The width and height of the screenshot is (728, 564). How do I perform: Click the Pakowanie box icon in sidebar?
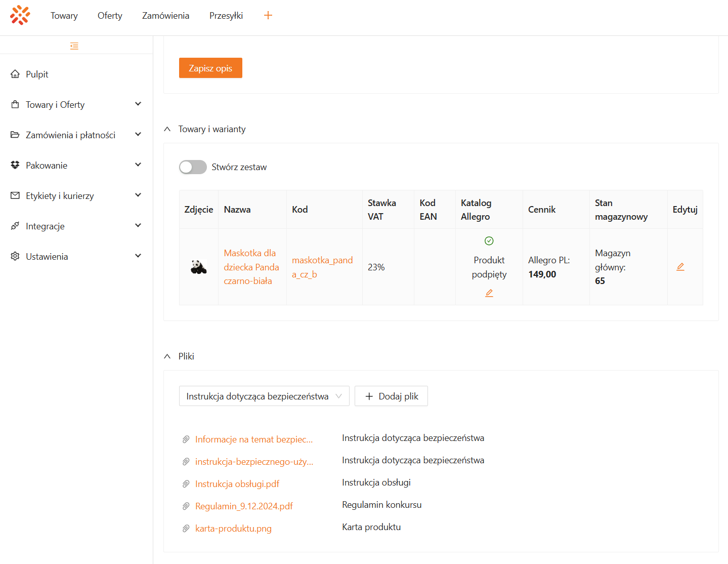point(15,166)
